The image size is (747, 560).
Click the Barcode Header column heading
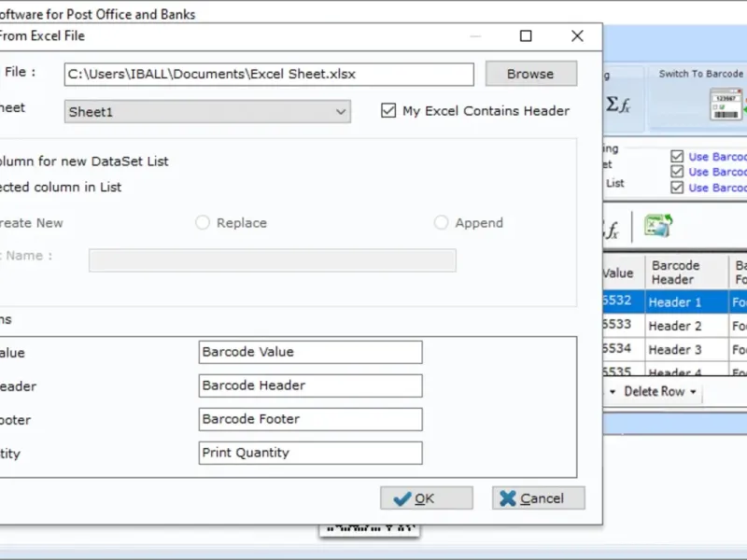tap(686, 272)
